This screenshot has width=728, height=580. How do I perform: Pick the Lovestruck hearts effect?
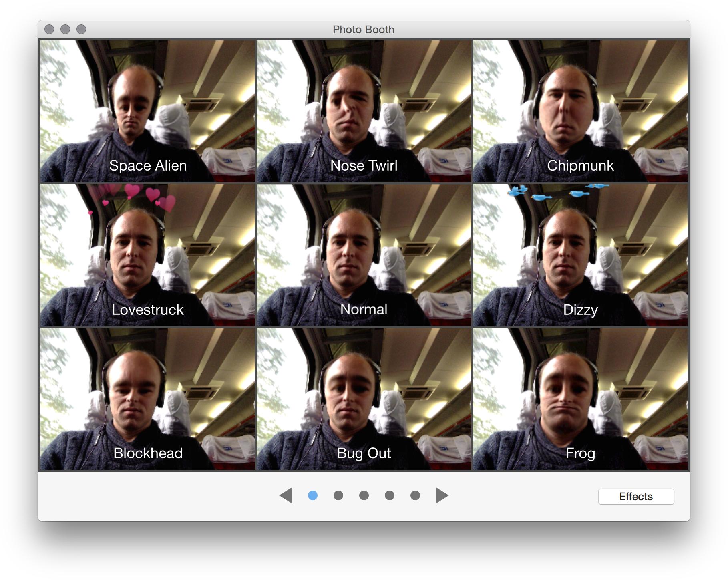click(x=148, y=255)
